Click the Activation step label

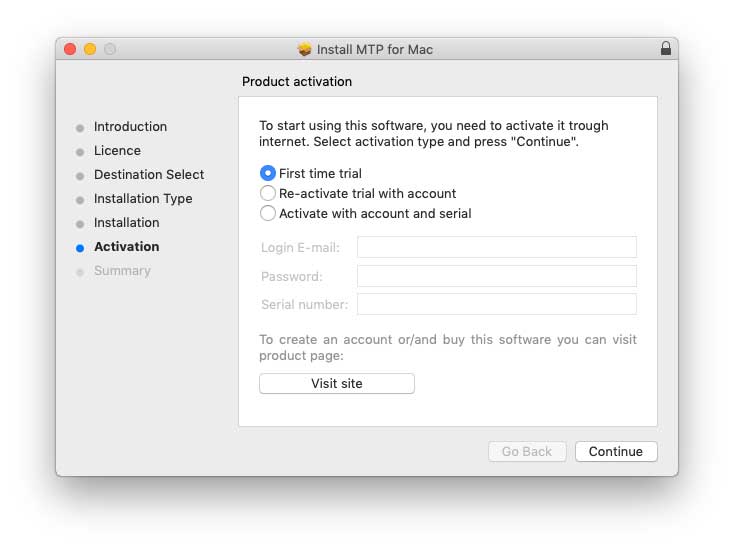pos(126,246)
